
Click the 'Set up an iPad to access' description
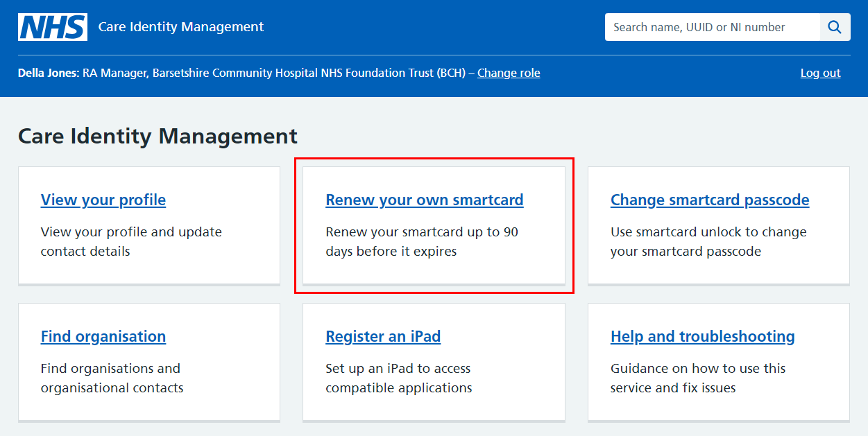[x=399, y=378]
